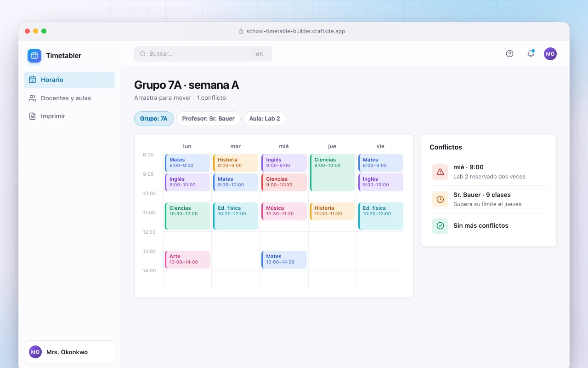Image resolution: width=588 pixels, height=368 pixels.
Task: Select Tuesday Ed. física 10:30–12:00 block
Action: (x=236, y=216)
